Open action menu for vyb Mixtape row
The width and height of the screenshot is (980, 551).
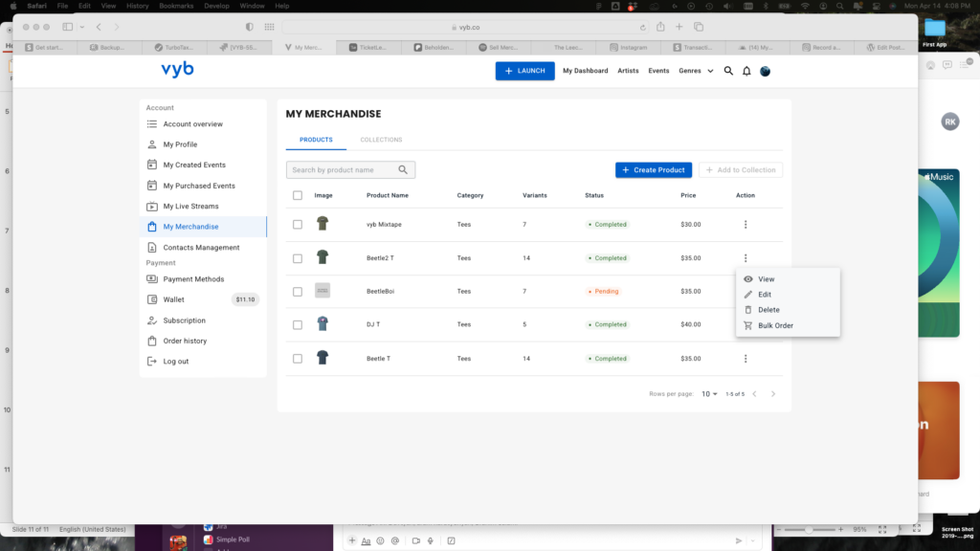point(746,224)
